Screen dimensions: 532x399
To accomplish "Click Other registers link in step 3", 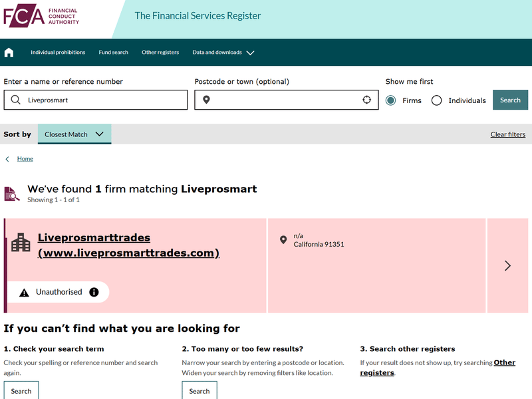I will point(438,368).
